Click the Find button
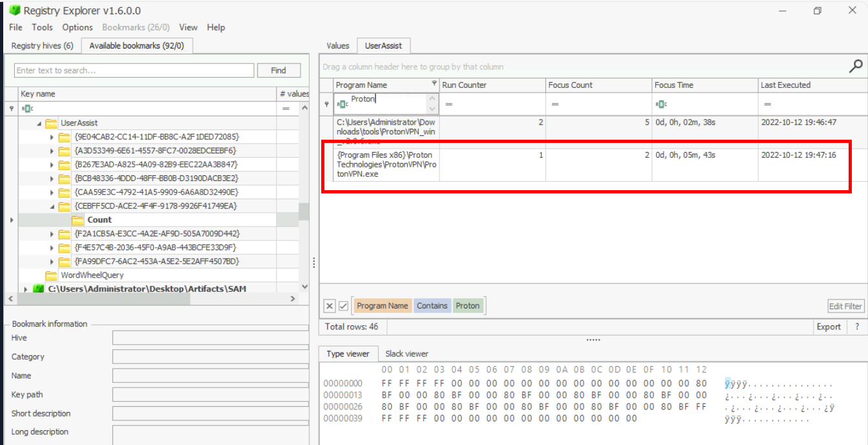This screenshot has height=445, width=868. point(279,71)
